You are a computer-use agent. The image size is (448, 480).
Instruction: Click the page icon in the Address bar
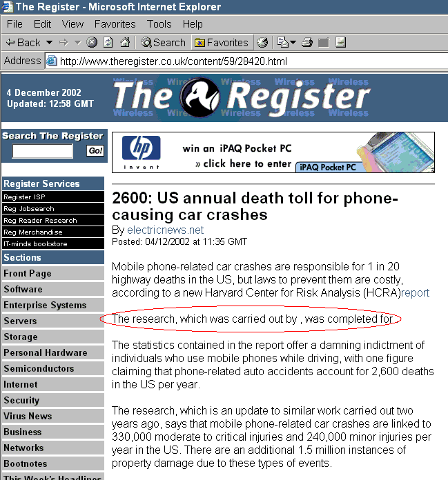(x=52, y=61)
